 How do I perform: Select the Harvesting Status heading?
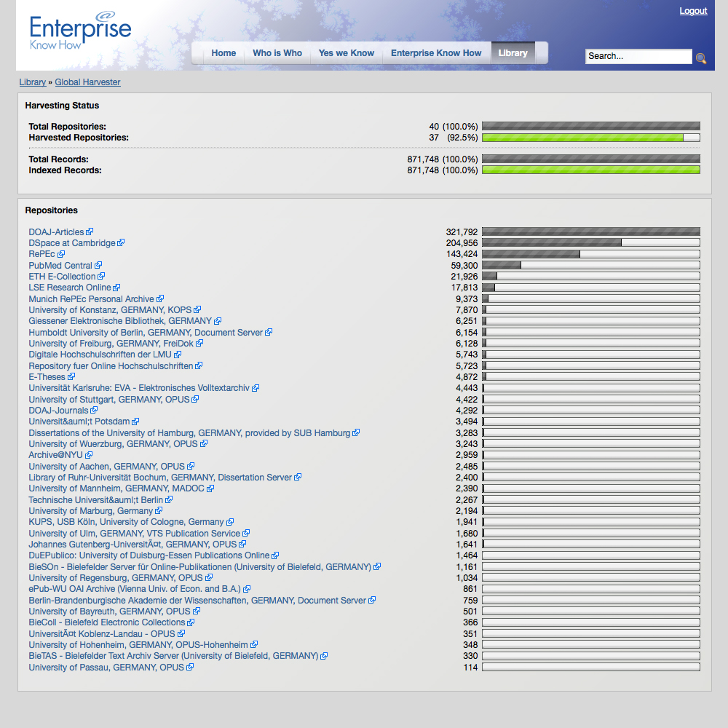click(x=62, y=106)
